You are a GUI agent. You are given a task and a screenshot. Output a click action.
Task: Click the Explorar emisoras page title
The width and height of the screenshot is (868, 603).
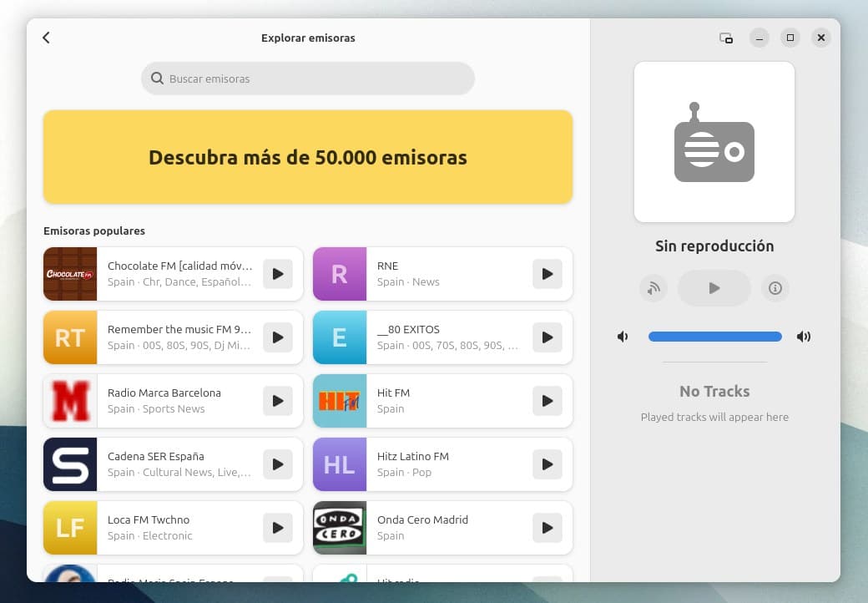click(x=308, y=38)
